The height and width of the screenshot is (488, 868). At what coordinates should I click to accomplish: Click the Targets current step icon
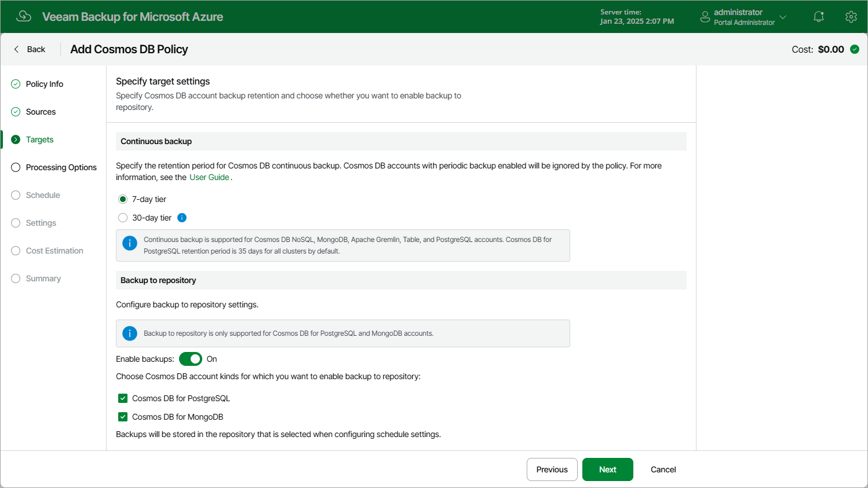tap(16, 140)
